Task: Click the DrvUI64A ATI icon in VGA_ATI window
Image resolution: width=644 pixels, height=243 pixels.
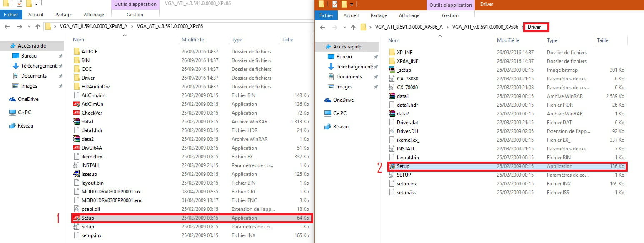Action: (x=76, y=148)
